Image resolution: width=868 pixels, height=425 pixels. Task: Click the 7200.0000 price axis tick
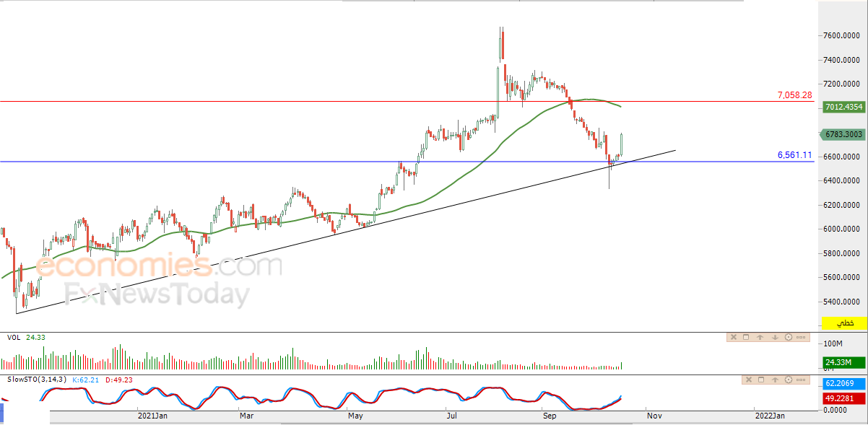[841, 84]
